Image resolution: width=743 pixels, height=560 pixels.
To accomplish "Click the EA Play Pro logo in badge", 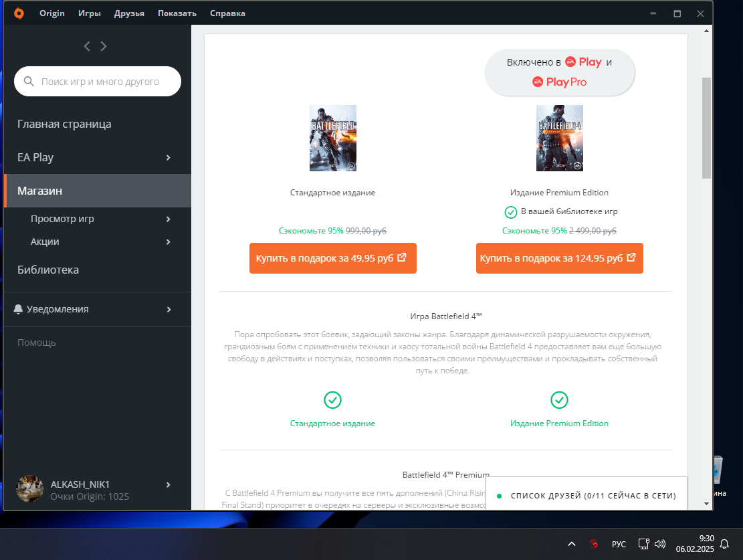I will click(559, 82).
